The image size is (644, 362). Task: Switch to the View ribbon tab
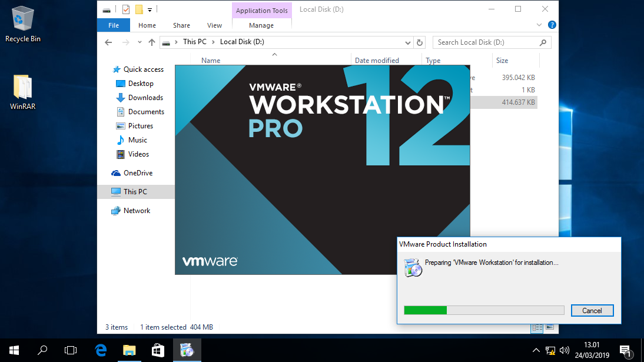(214, 25)
